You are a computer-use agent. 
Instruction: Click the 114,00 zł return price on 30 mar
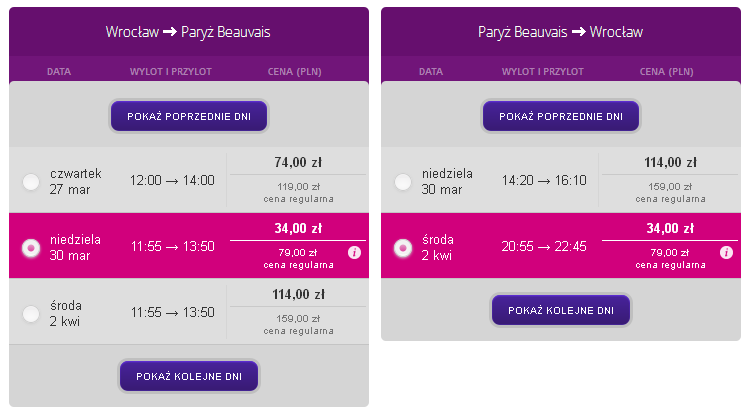click(x=670, y=162)
